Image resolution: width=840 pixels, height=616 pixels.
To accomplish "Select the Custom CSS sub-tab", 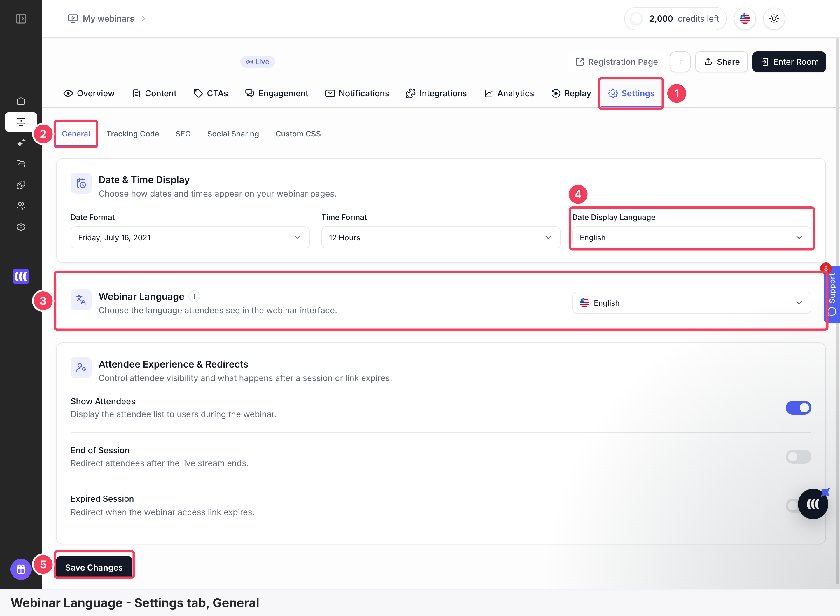I will [298, 134].
